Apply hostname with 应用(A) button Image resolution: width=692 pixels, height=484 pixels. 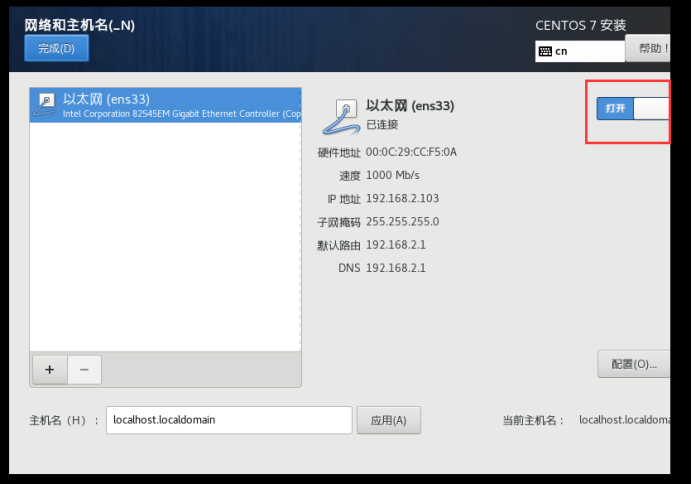tap(388, 420)
